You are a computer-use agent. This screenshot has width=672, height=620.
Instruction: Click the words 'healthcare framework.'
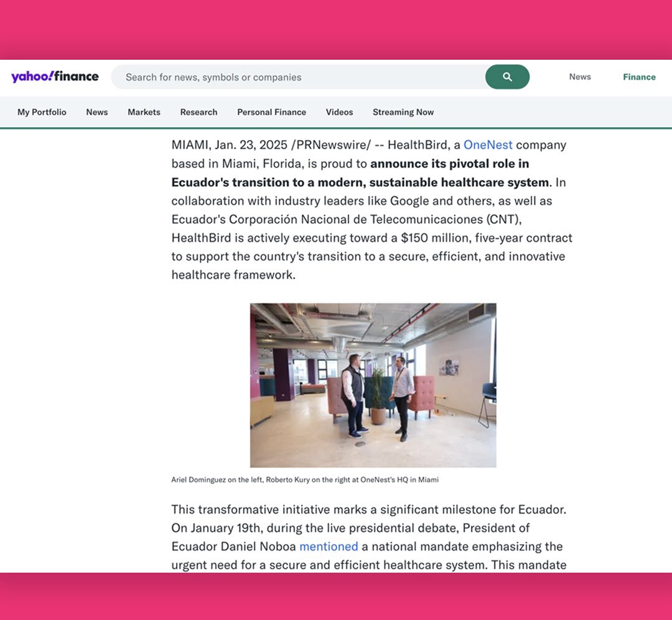233,275
